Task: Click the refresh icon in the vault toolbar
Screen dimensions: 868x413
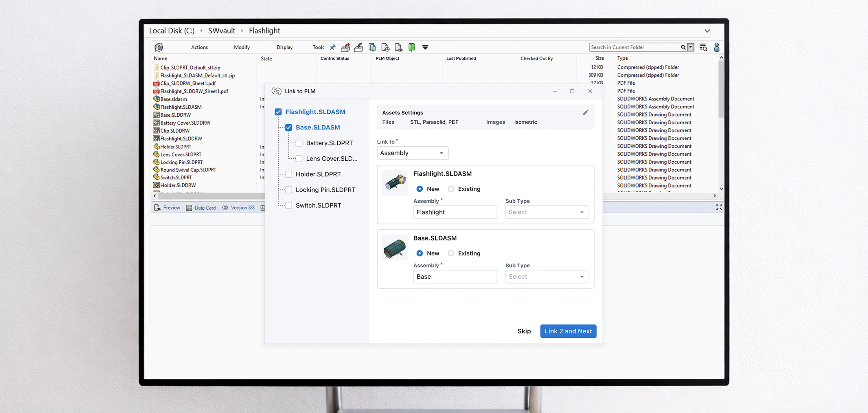Action: pos(159,47)
